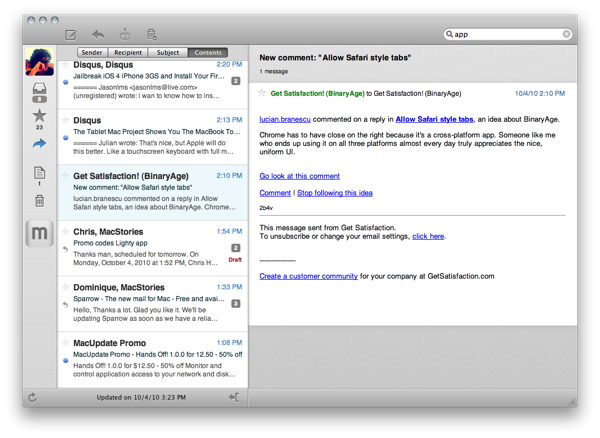
Task: Expand the 2-message Disqus, Disqus thread badge
Action: tap(236, 81)
